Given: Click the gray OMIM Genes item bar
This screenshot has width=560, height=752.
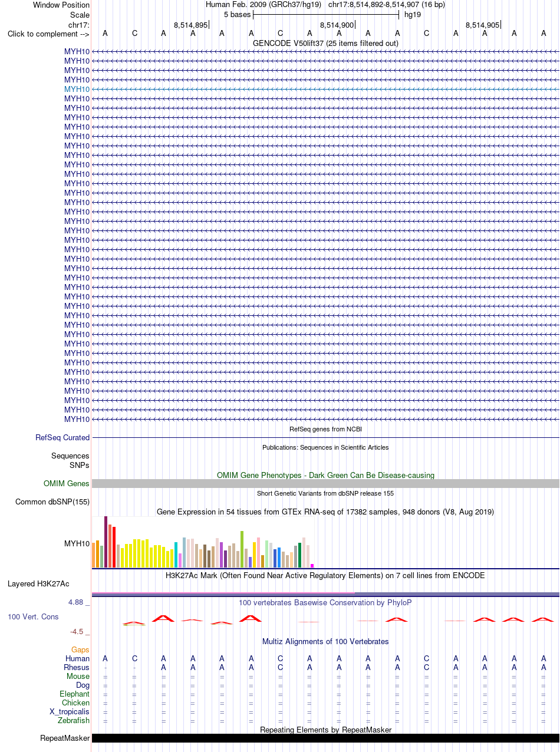Looking at the screenshot, I should (325, 484).
